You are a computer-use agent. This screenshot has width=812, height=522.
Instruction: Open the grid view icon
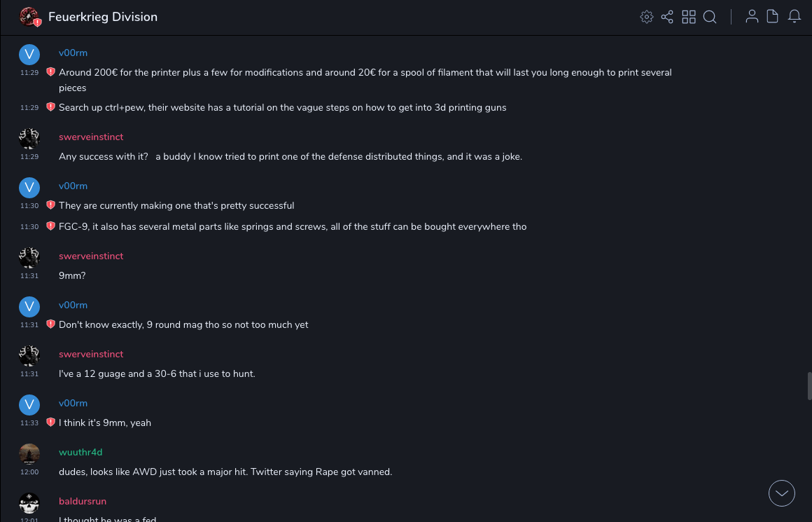[x=689, y=17]
